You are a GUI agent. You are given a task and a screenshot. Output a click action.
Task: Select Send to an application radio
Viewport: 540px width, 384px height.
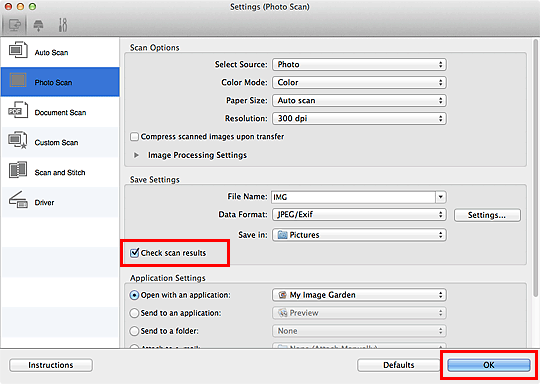click(134, 313)
